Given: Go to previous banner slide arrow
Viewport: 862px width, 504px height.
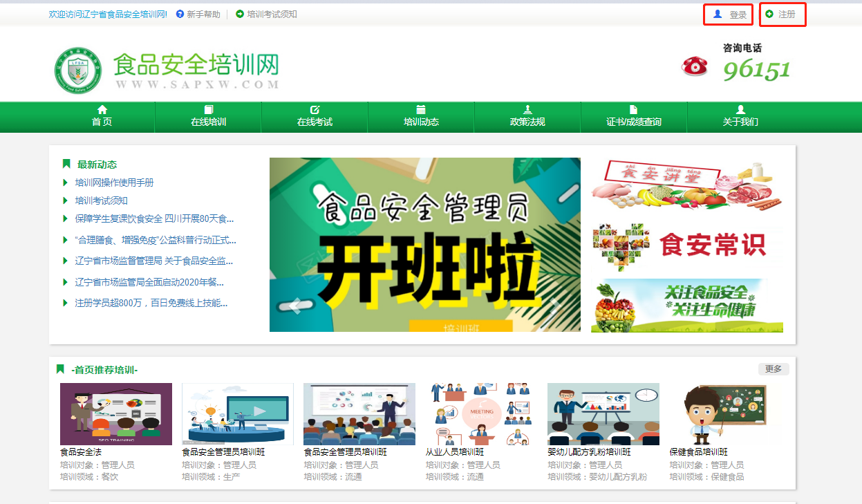Looking at the screenshot, I should coord(295,305).
